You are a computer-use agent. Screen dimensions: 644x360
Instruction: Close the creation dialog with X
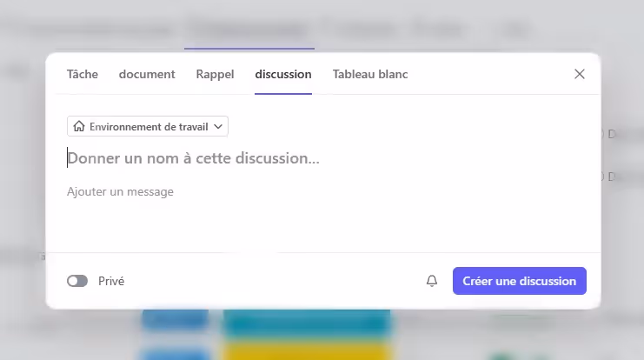coord(580,74)
